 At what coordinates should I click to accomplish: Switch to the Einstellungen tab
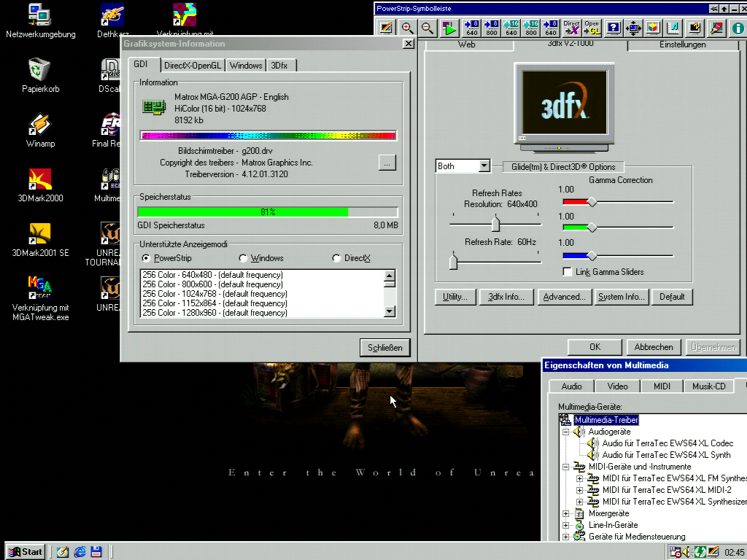click(x=682, y=44)
